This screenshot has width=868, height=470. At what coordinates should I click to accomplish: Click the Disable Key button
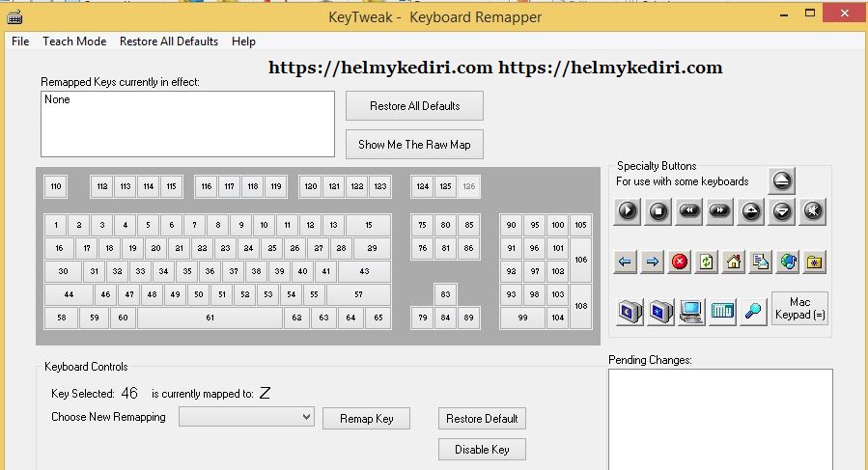pyautogui.click(x=482, y=450)
